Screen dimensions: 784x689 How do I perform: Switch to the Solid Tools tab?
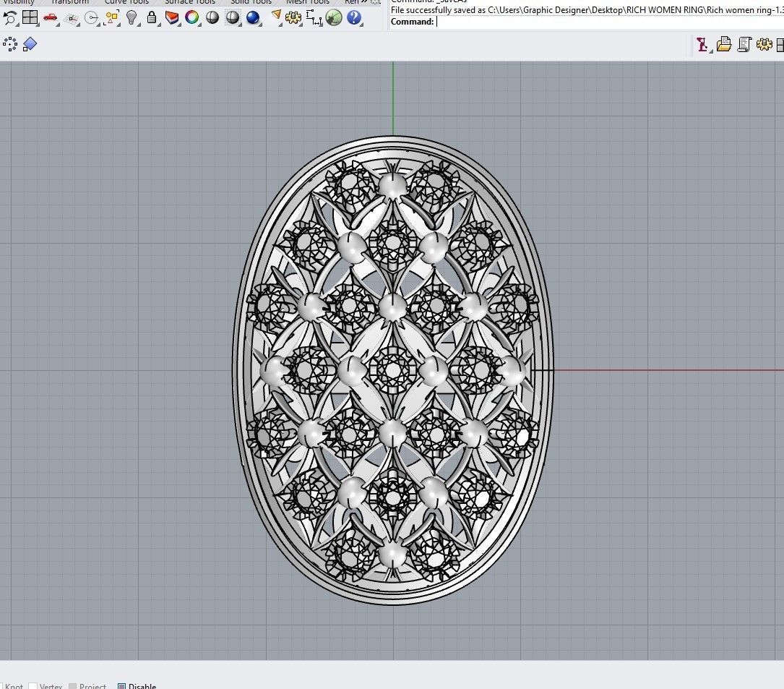tap(251, 2)
